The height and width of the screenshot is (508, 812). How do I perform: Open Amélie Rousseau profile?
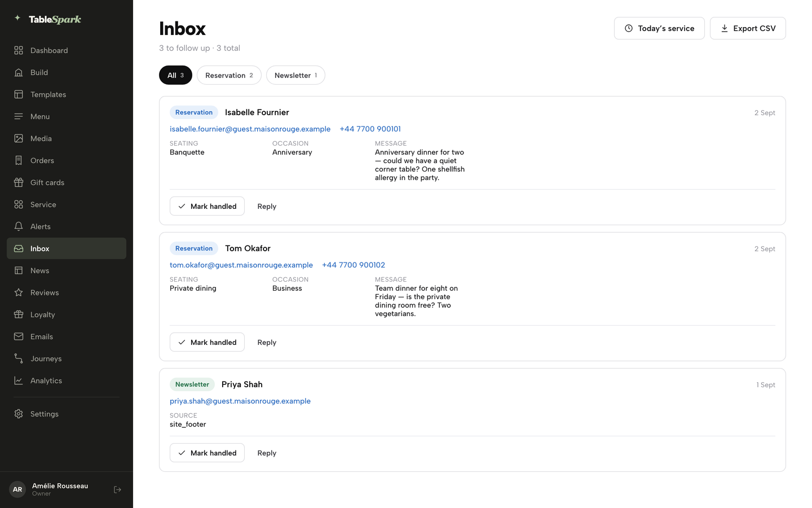pos(60,489)
